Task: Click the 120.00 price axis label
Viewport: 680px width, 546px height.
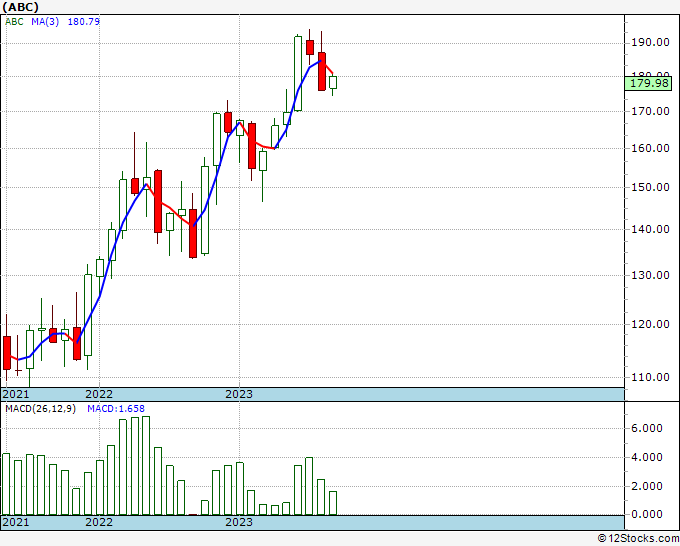Action: tap(650, 324)
